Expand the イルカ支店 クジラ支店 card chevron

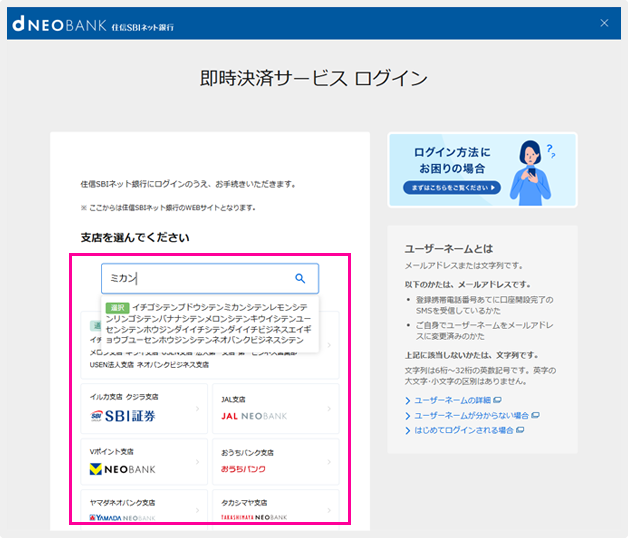pyautogui.click(x=197, y=409)
